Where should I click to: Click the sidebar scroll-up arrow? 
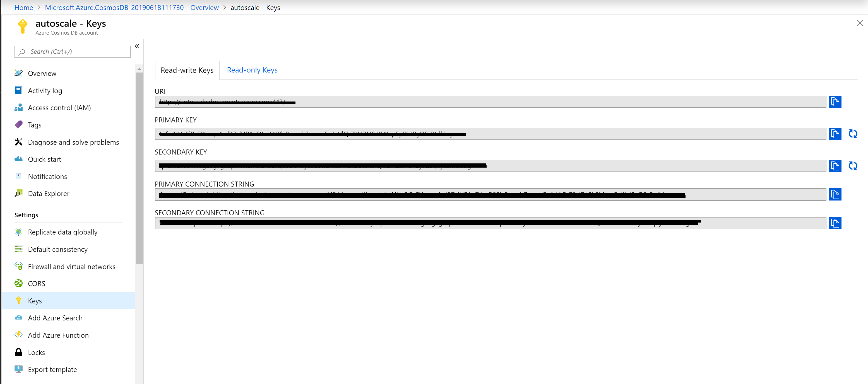[139, 69]
